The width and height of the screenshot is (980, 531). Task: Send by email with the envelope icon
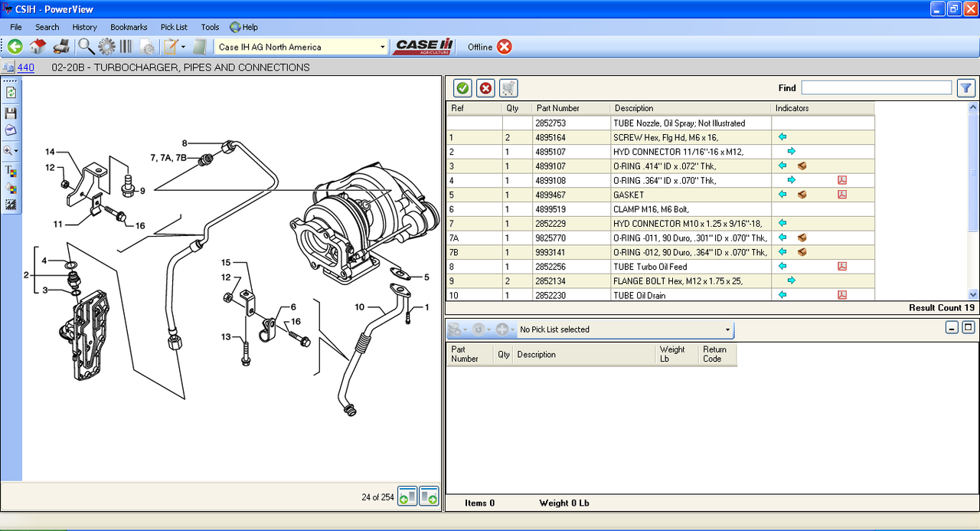point(11,129)
